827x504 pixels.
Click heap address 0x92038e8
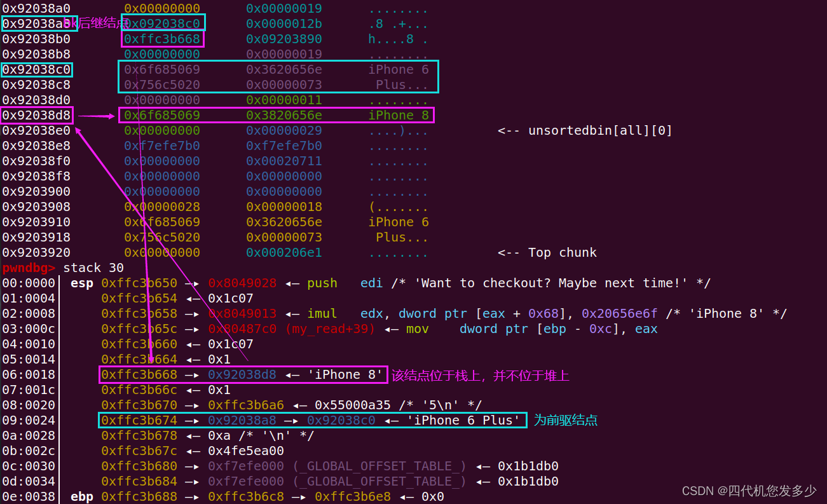pyautogui.click(x=37, y=146)
